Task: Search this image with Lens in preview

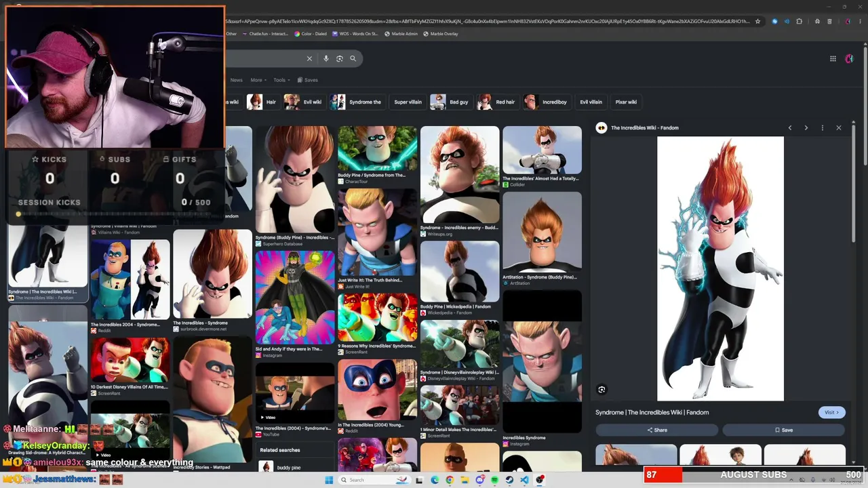Action: (x=601, y=390)
